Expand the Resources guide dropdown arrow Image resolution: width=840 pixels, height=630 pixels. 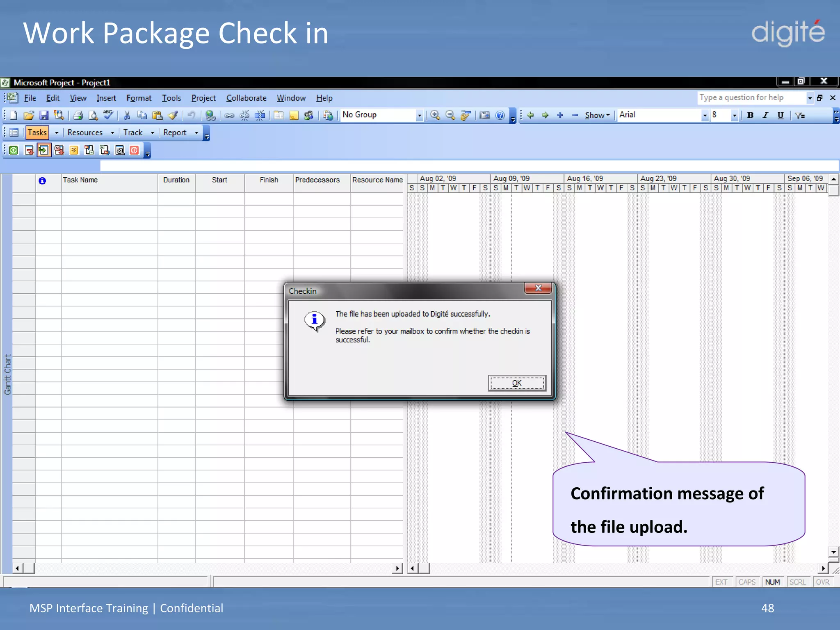(112, 132)
